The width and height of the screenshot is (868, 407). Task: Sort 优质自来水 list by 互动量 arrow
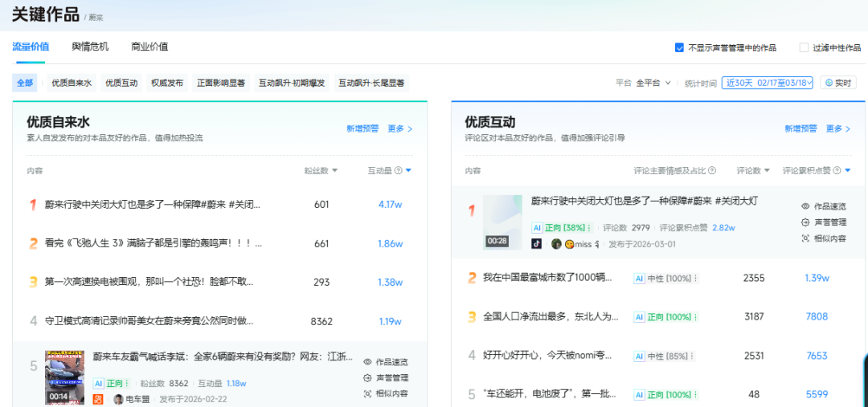[408, 171]
